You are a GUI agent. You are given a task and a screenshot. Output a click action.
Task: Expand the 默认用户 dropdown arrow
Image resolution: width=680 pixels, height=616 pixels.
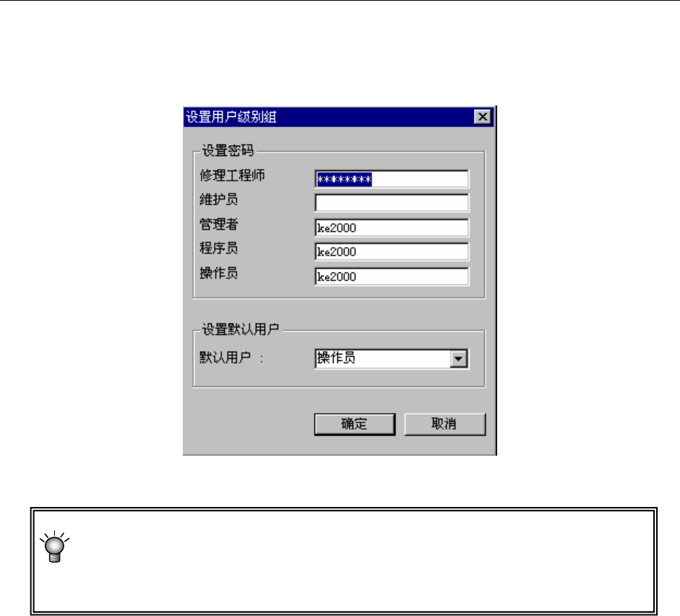(x=458, y=358)
